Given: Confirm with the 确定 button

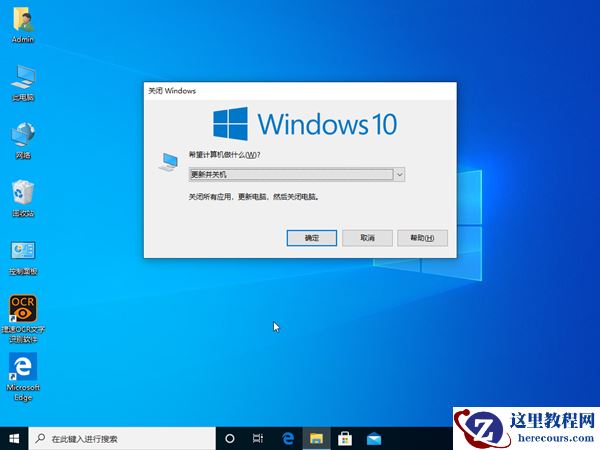Looking at the screenshot, I should pyautogui.click(x=311, y=238).
